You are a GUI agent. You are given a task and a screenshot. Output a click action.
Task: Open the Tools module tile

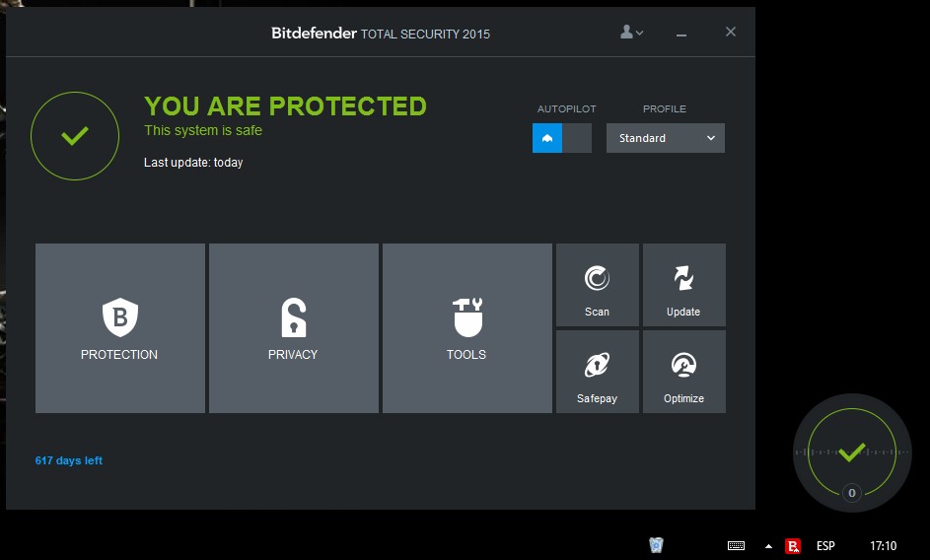(x=466, y=328)
